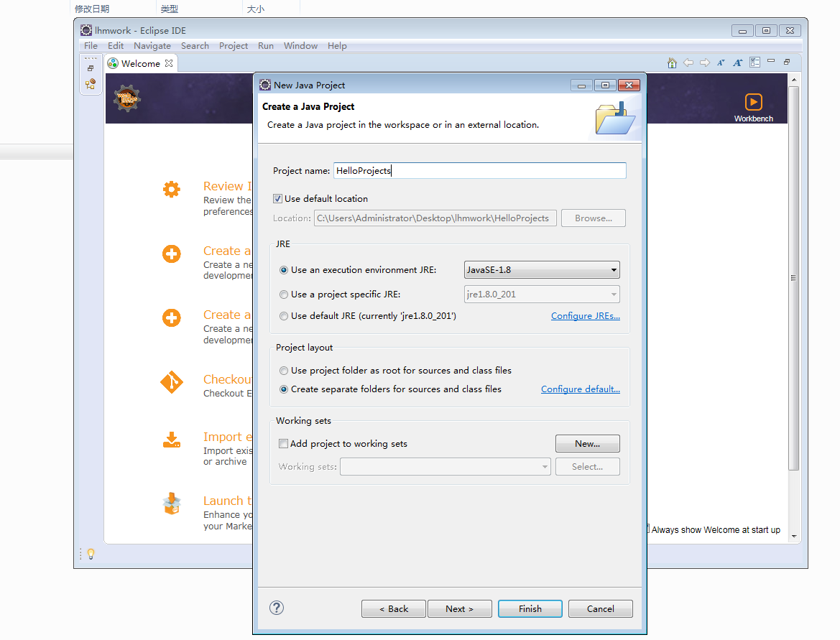Click the 类型 column header
This screenshot has width=840, height=640.
coord(170,9)
